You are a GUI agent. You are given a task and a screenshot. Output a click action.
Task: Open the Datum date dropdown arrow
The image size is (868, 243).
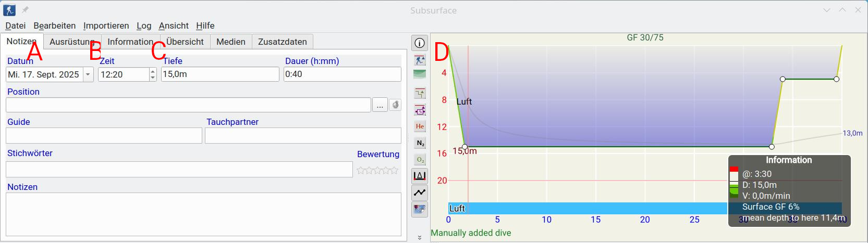pyautogui.click(x=88, y=75)
